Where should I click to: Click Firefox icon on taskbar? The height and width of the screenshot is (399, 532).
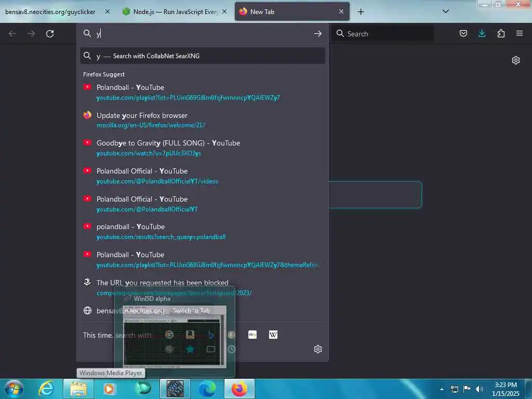(x=239, y=389)
